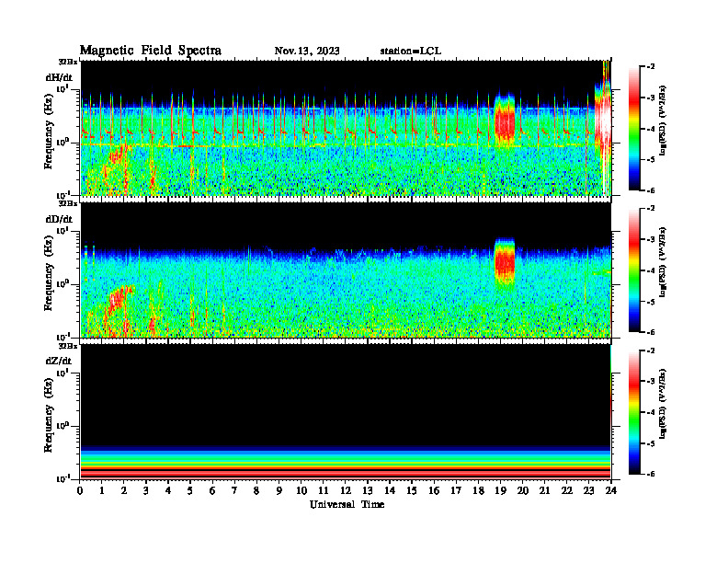The image size is (728, 563).
Task: Click the red burst near 19 UT in dD/dt panel
Action: (x=505, y=263)
